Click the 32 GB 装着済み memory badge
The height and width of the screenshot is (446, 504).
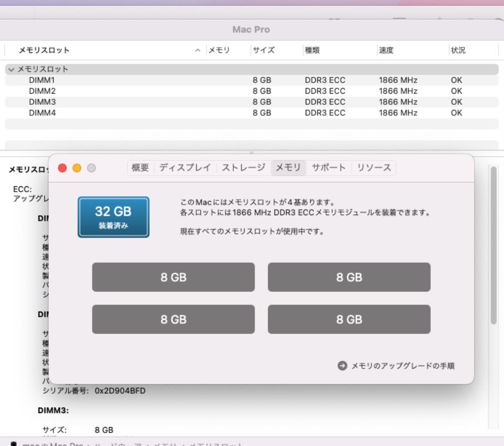pos(114,217)
